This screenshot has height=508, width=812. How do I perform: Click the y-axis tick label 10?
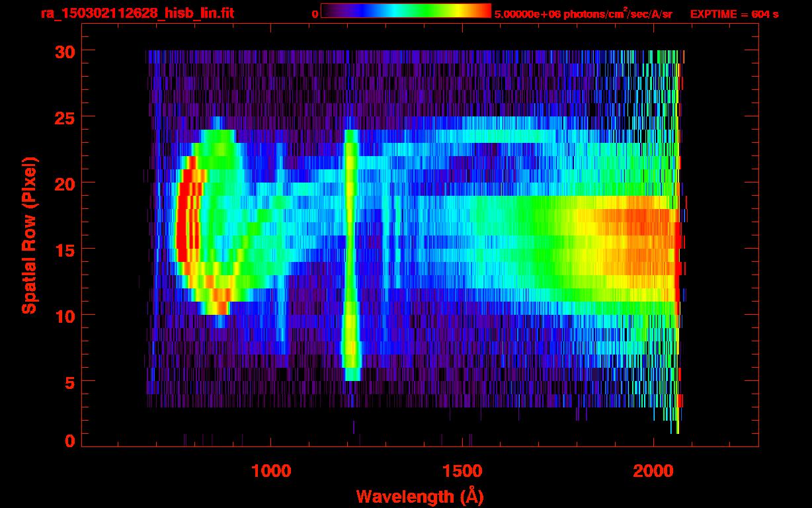pyautogui.click(x=64, y=316)
